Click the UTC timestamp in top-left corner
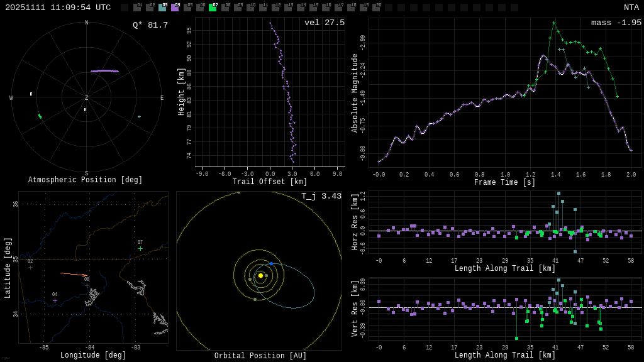Viewport: 644px width, 362px height. 58,8
